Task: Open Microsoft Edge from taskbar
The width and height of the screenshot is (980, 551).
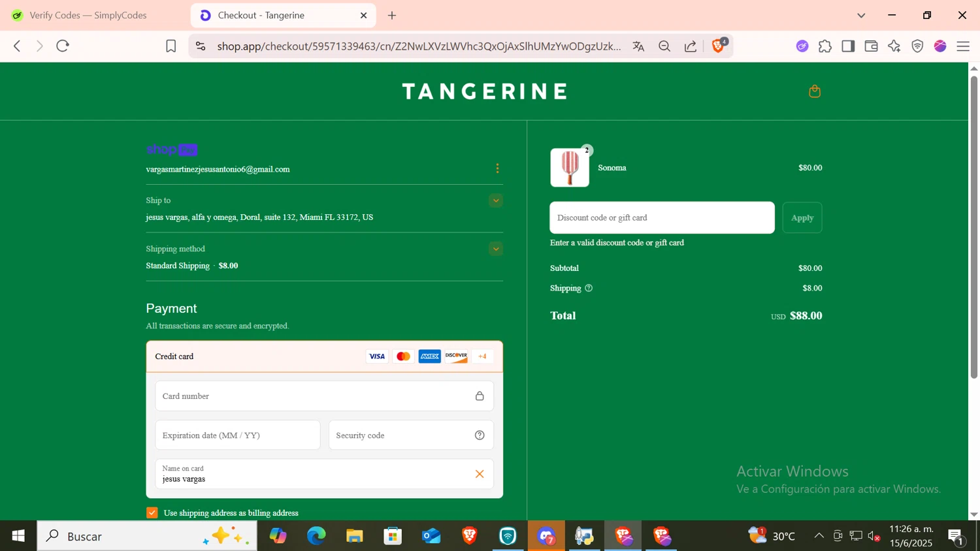Action: [x=316, y=536]
